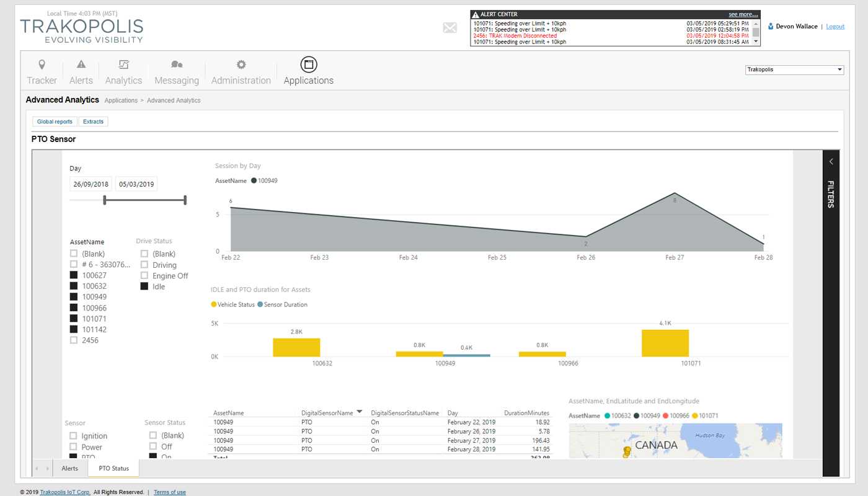Screen dimensions: 868x496
Task: Open the Global reports tab
Action: [55, 122]
